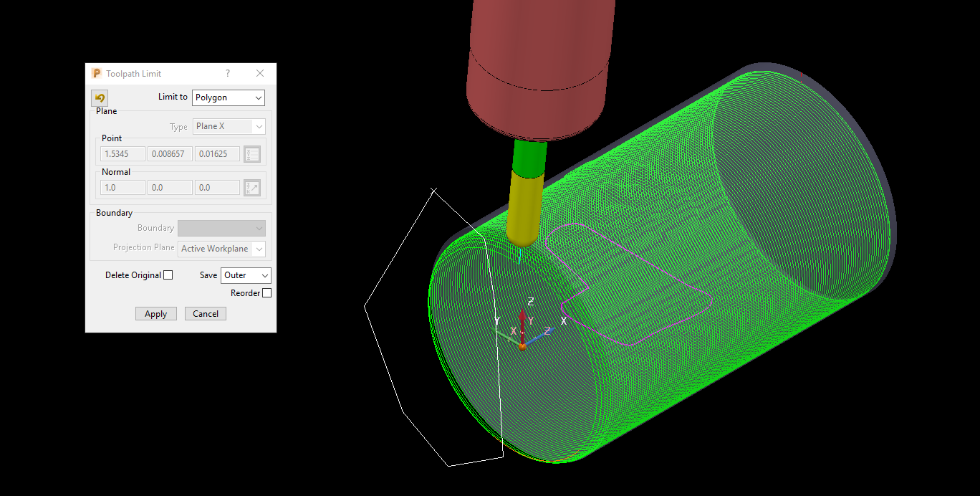980x496 pixels.
Task: Click the Apply button
Action: (156, 314)
